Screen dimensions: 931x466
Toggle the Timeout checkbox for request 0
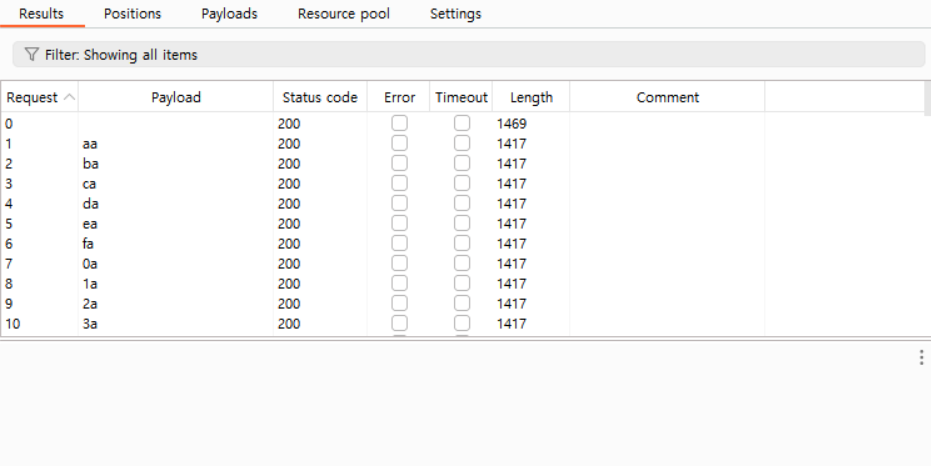click(462, 123)
